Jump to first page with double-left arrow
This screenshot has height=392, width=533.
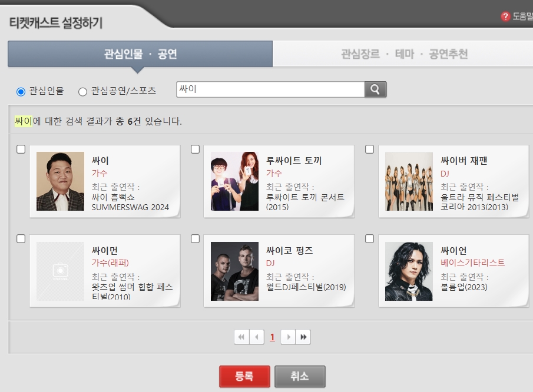coord(241,337)
